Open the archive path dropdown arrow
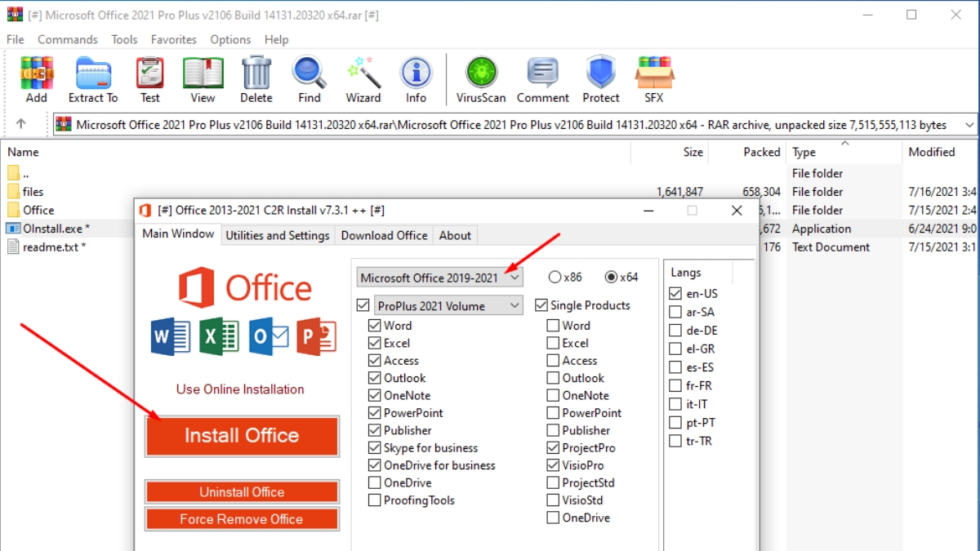The height and width of the screenshot is (551, 980). pos(969,124)
